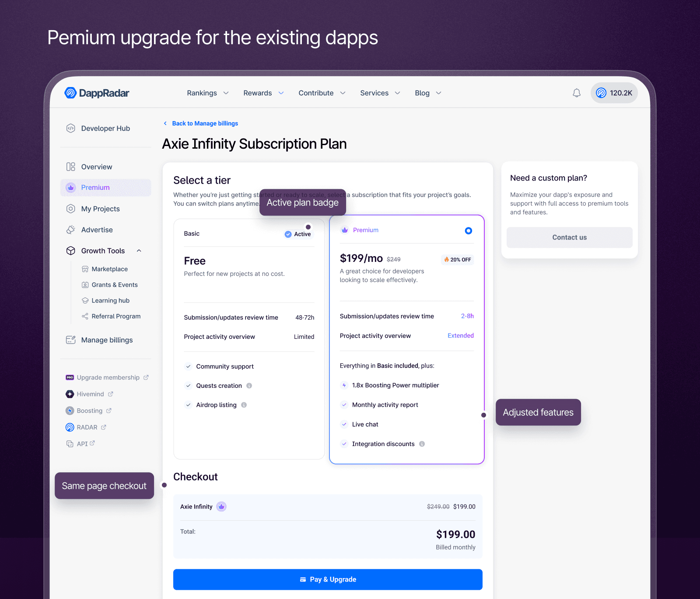Click the 2-8h review time value
The height and width of the screenshot is (599, 700).
click(467, 316)
